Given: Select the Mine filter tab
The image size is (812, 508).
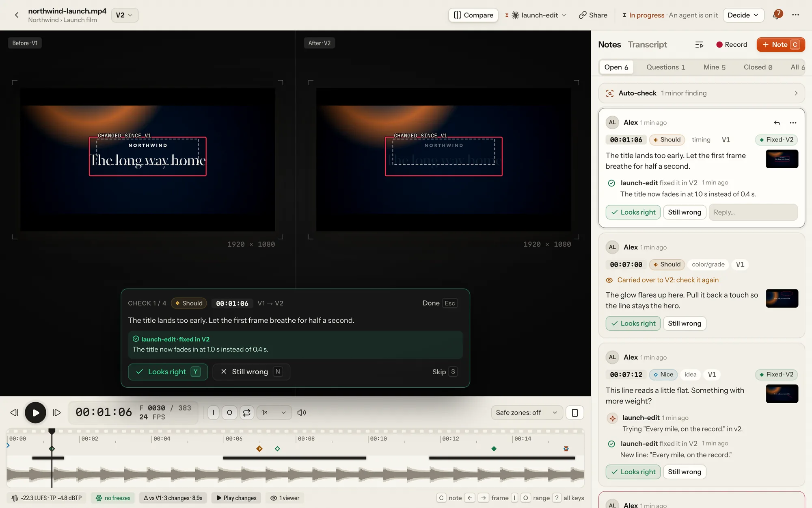Looking at the screenshot, I should pos(714,67).
